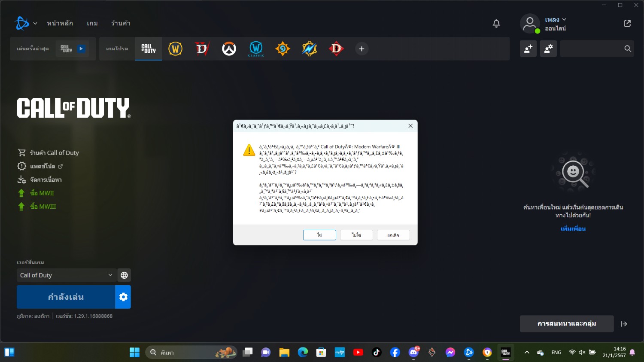
Task: Collapse the friends side panel arrow
Action: (624, 324)
